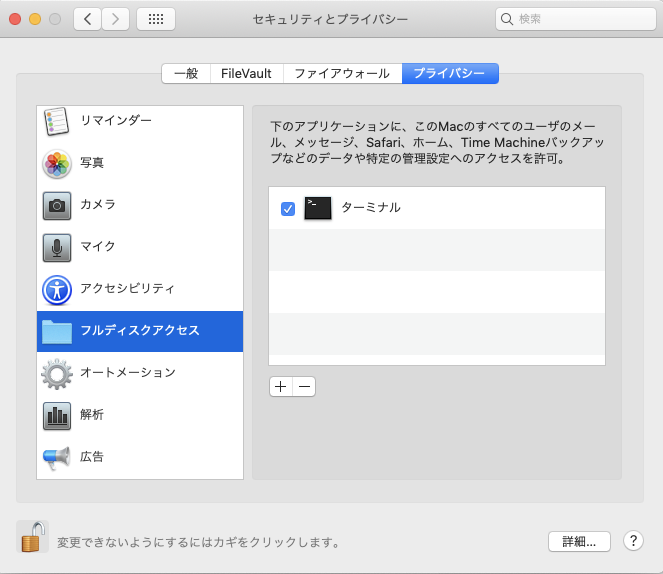
Task: Add an app with the plus button
Action: (x=281, y=386)
